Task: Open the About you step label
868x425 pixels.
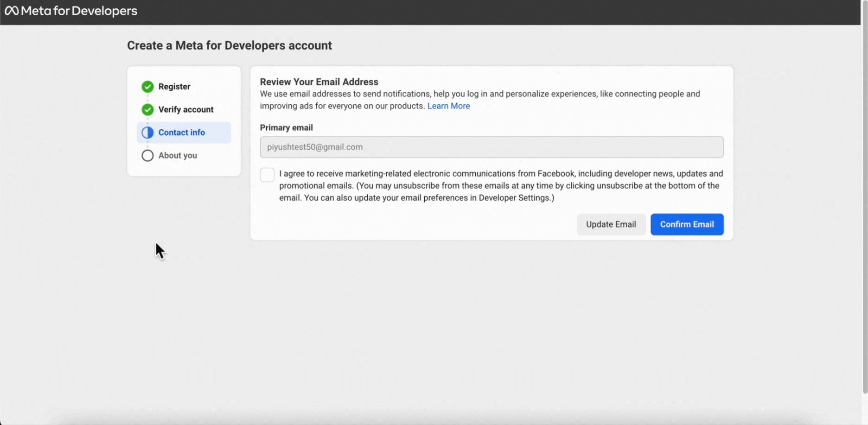Action: point(178,156)
